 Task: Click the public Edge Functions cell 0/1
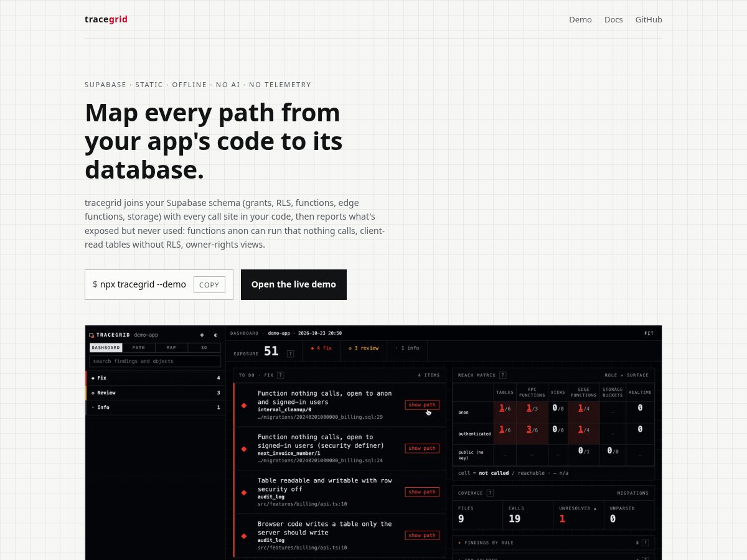pyautogui.click(x=583, y=455)
